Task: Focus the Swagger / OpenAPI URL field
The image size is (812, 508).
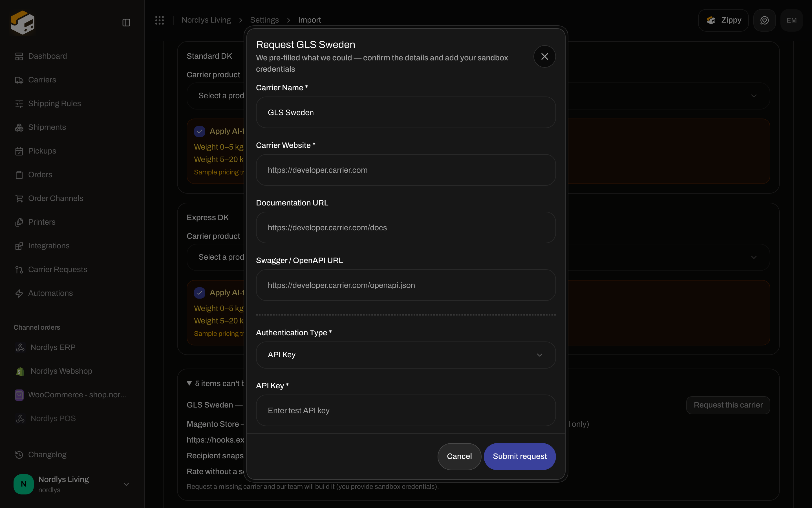Action: [406, 285]
